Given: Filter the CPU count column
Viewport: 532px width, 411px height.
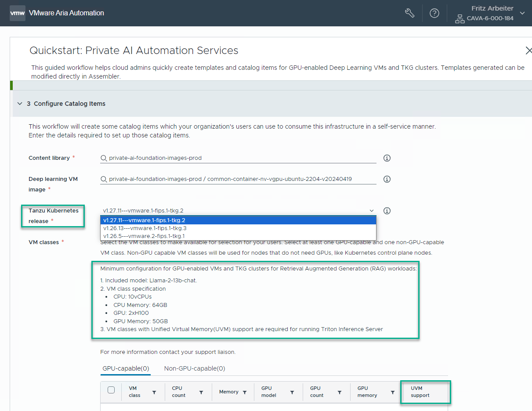Looking at the screenshot, I should [x=201, y=393].
